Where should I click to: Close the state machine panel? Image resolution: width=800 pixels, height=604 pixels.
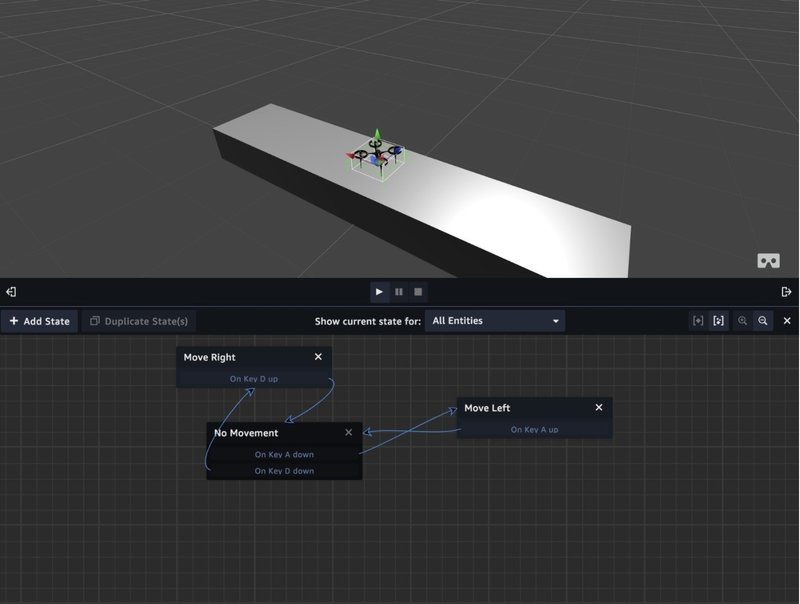coord(787,321)
